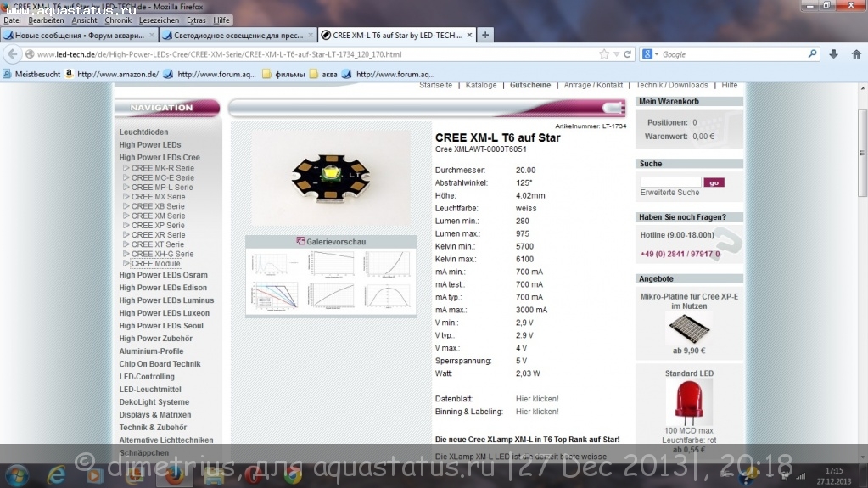Viewport: 868px width, 488px height.
Task: Bookmark page with the star icon
Action: pos(603,54)
